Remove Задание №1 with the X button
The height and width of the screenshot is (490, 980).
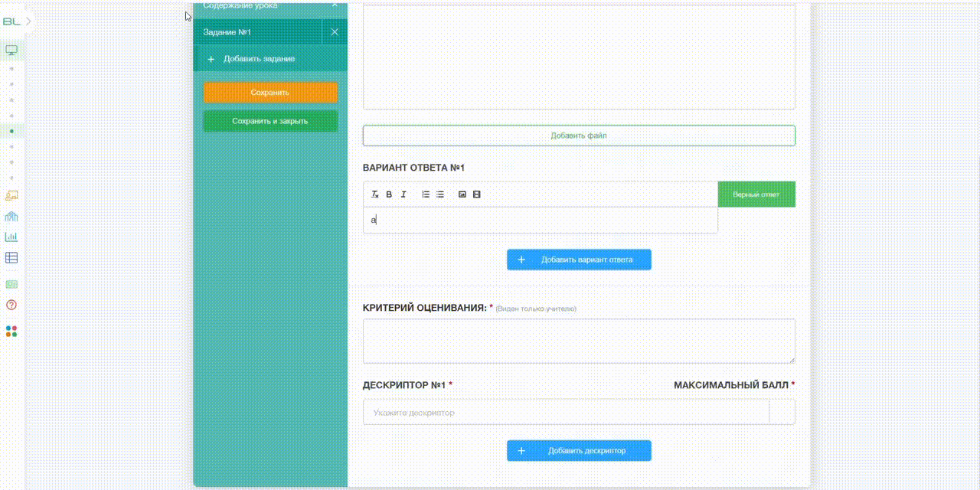click(335, 32)
